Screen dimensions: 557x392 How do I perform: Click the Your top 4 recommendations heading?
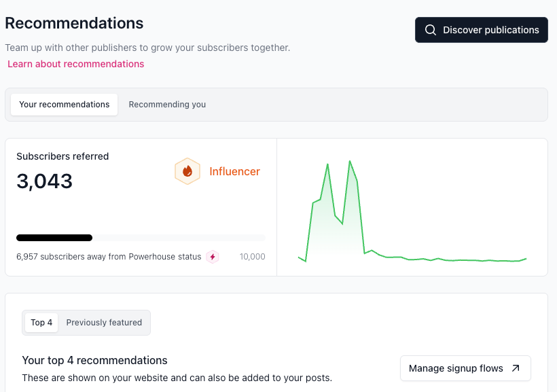(94, 360)
